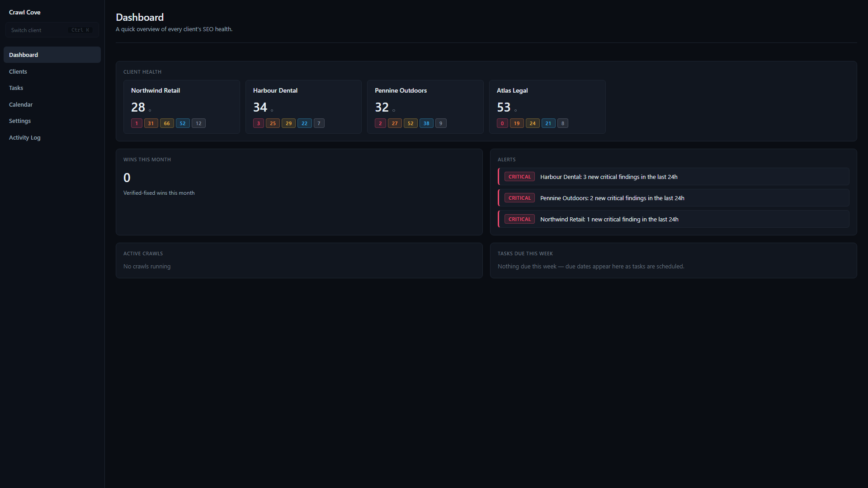Click Pennine Outdoors' red badge showing 2

(380, 123)
